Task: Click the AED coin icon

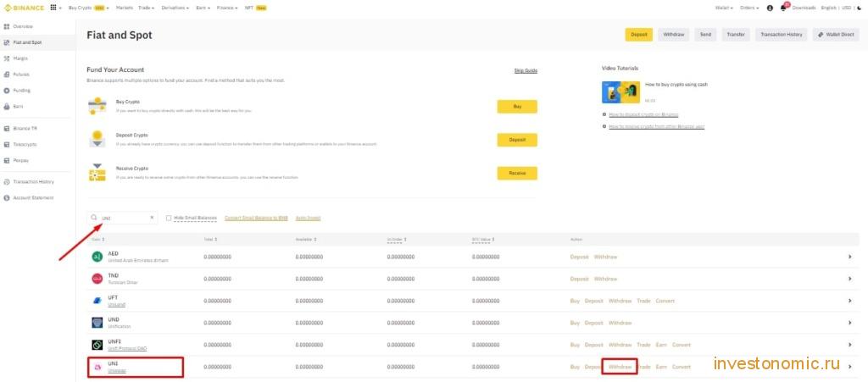Action: (97, 257)
